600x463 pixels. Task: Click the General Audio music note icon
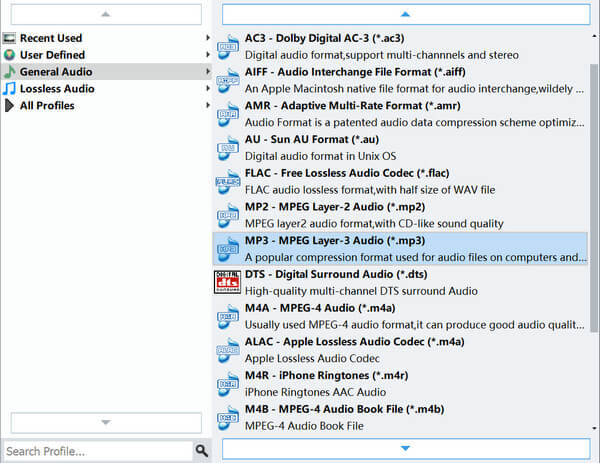coord(10,72)
